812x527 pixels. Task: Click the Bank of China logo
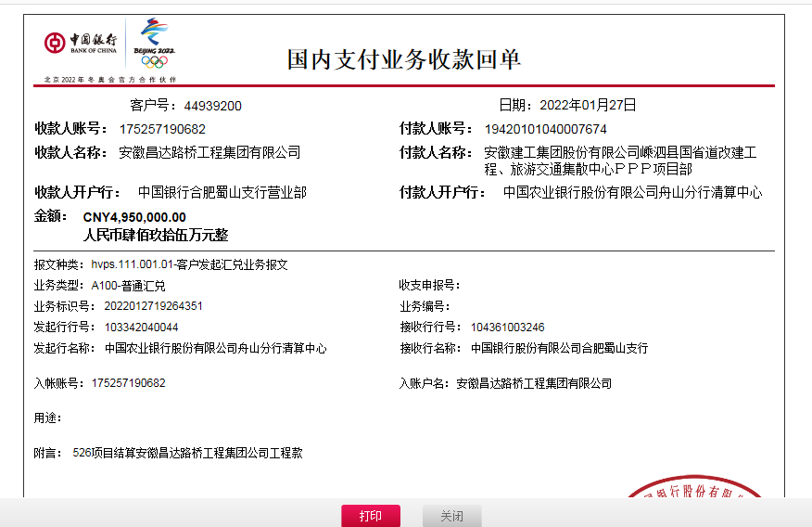pos(81,43)
